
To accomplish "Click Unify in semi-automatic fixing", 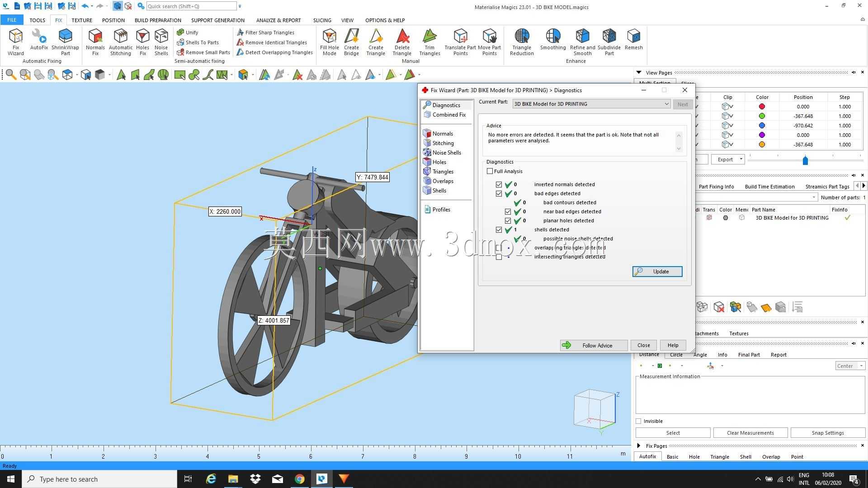I will 188,33.
